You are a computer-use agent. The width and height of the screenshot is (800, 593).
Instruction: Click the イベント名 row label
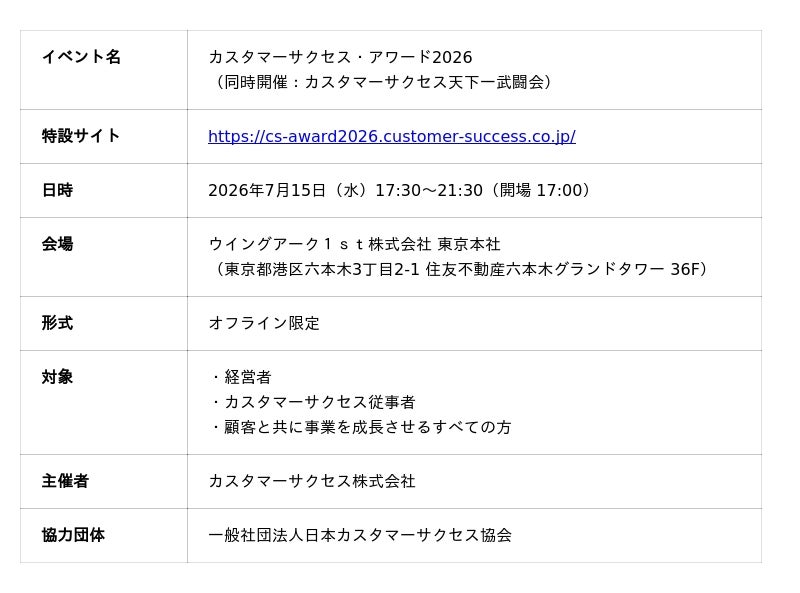[x=81, y=57]
